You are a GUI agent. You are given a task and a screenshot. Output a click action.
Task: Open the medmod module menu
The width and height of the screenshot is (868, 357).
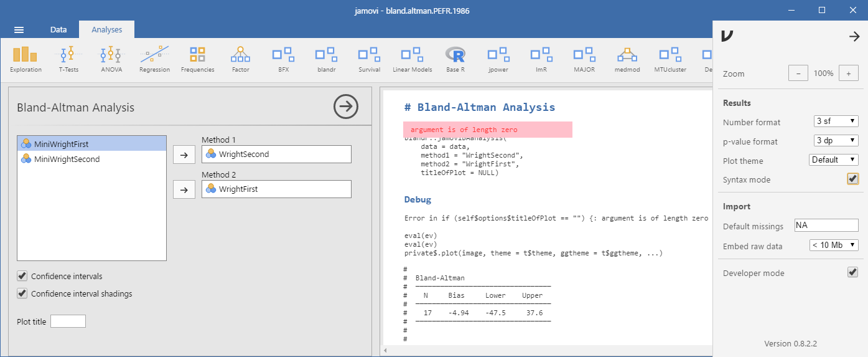[x=627, y=60]
